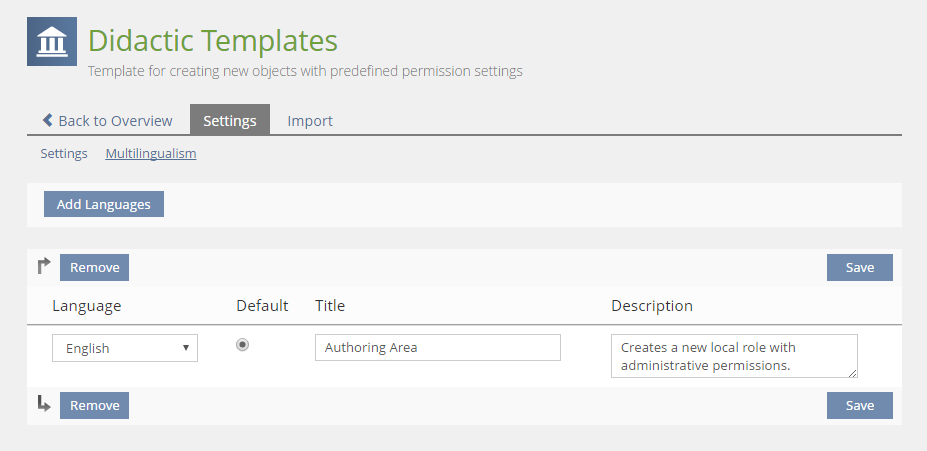Click the Title column header
This screenshot has width=927, height=451.
click(330, 305)
